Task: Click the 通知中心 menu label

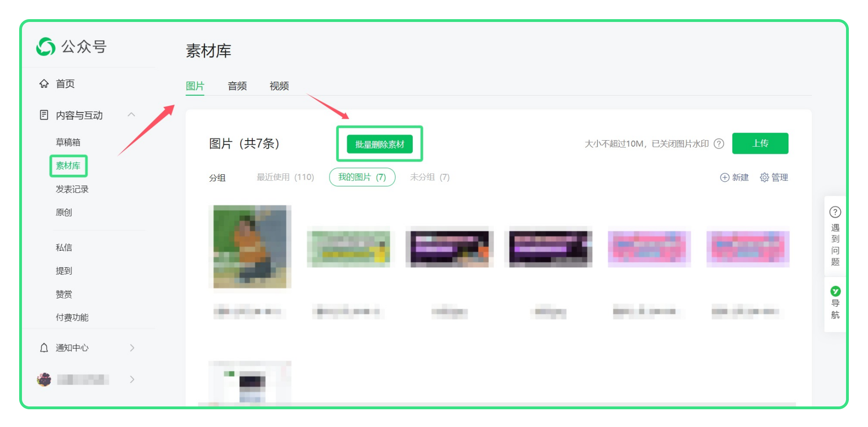Action: click(72, 348)
